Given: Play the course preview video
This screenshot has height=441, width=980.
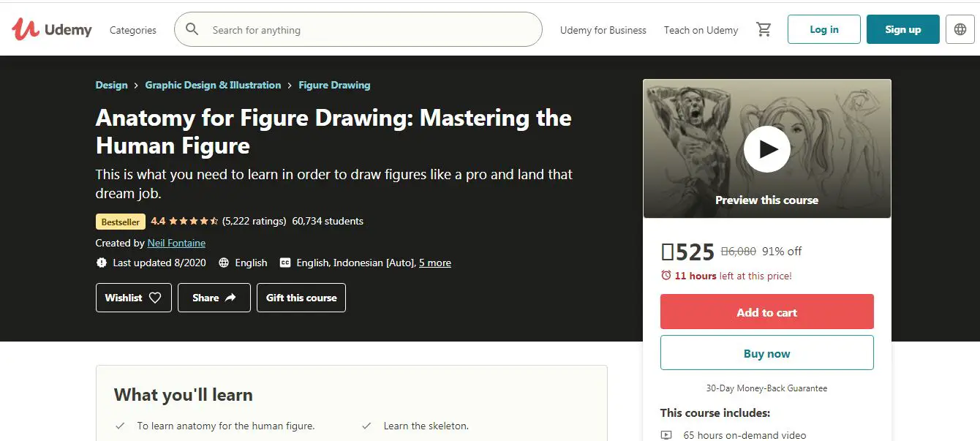Looking at the screenshot, I should (x=766, y=149).
